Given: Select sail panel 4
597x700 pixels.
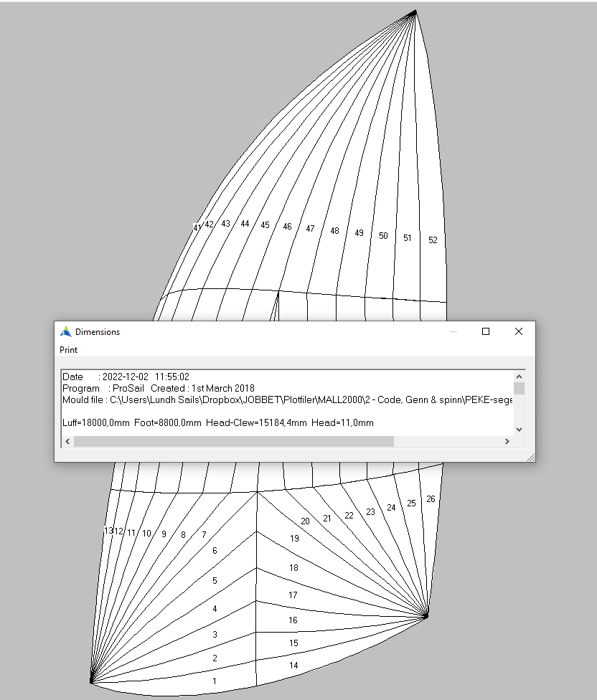Looking at the screenshot, I should point(215,609).
